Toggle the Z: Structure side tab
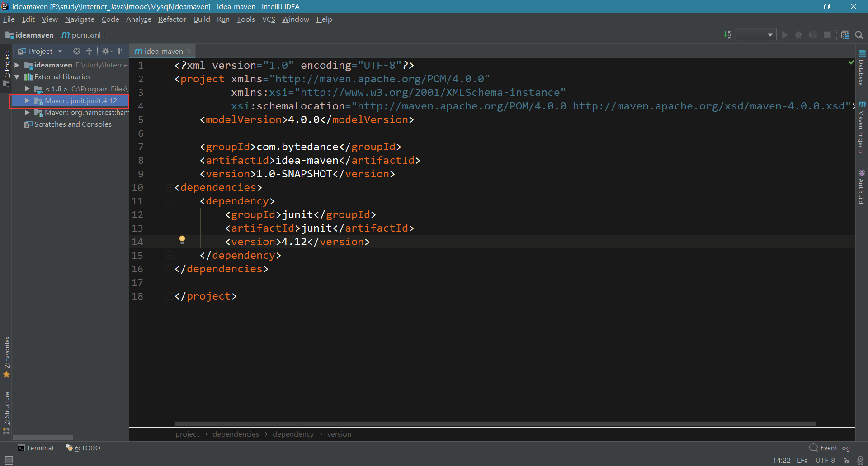This screenshot has width=868, height=466. pyautogui.click(x=6, y=413)
